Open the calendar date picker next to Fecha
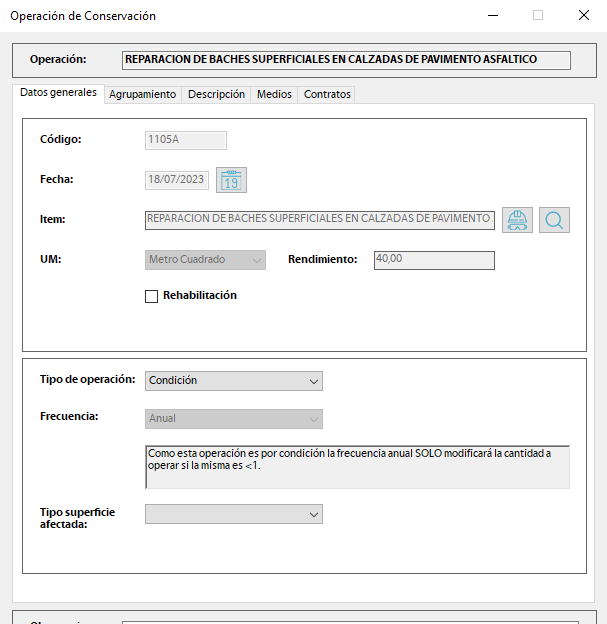Image resolution: width=607 pixels, height=624 pixels. click(x=231, y=180)
